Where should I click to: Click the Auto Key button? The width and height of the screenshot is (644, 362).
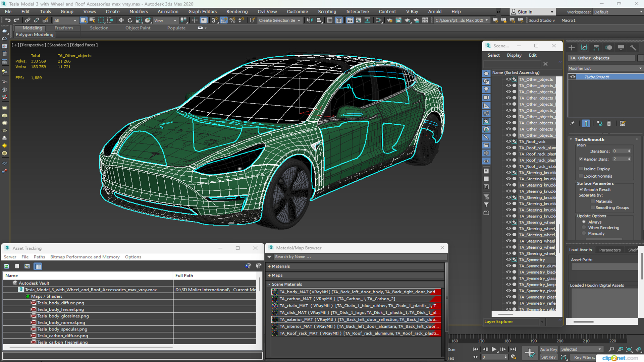[548, 350]
